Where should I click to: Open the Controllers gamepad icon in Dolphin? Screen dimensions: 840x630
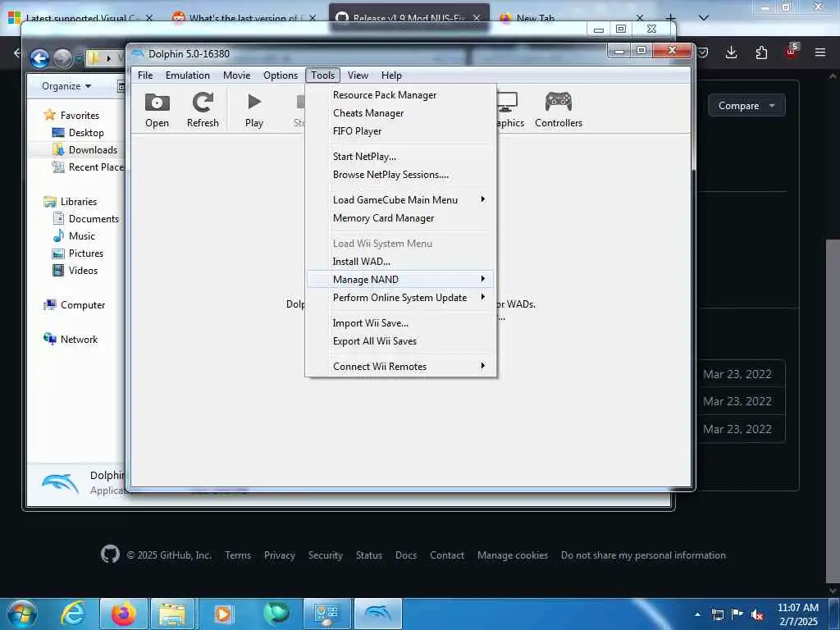[x=558, y=110]
